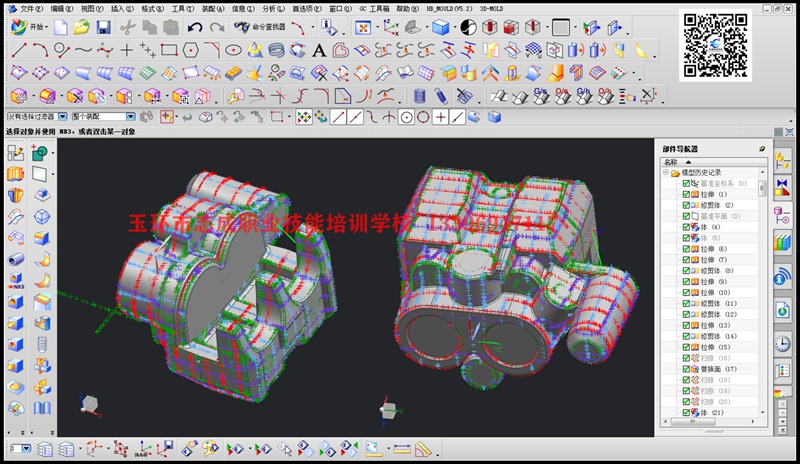Open the 文件(F) menu
The height and width of the screenshot is (464, 800).
[x=31, y=9]
